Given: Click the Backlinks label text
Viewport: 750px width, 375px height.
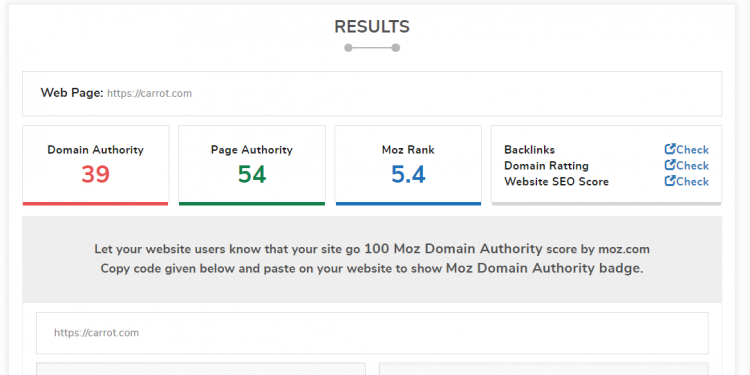Looking at the screenshot, I should 529,150.
